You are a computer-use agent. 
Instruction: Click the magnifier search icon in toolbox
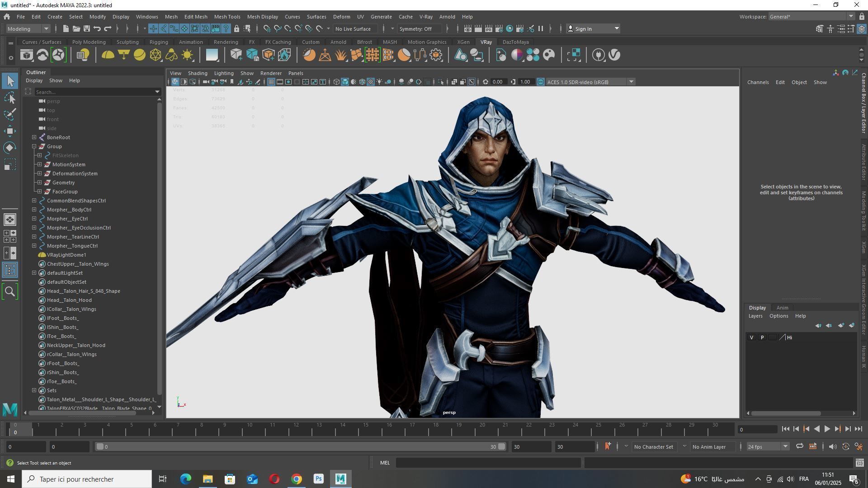pos(10,291)
